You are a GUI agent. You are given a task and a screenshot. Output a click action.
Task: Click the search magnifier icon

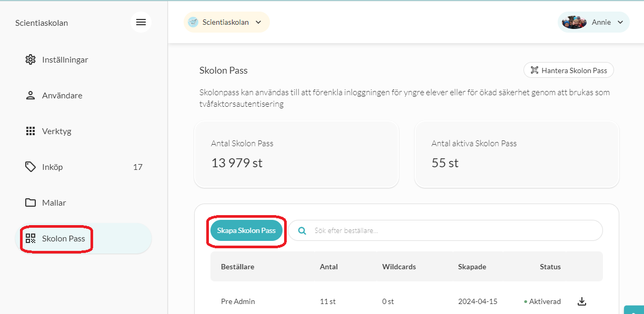[302, 230]
